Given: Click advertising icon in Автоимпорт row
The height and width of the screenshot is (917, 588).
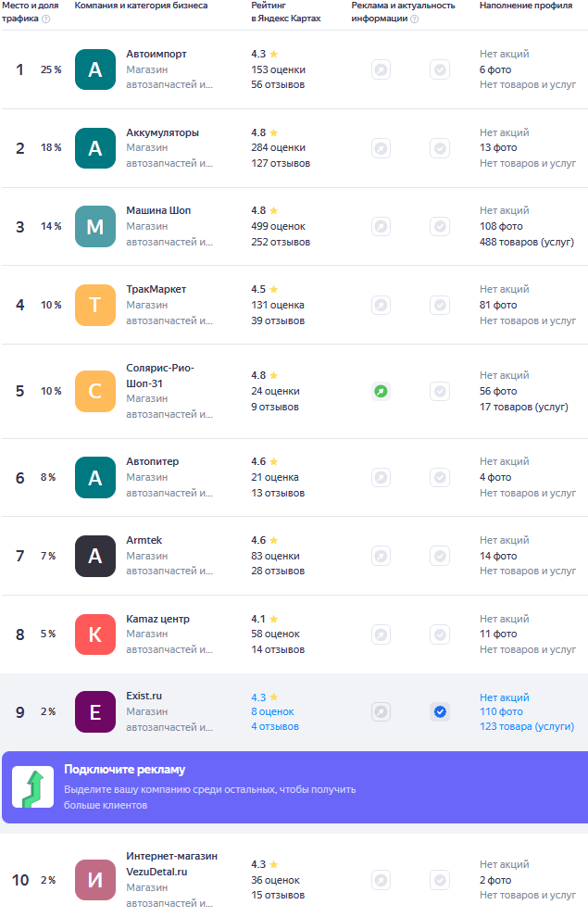Looking at the screenshot, I should pos(381,69).
